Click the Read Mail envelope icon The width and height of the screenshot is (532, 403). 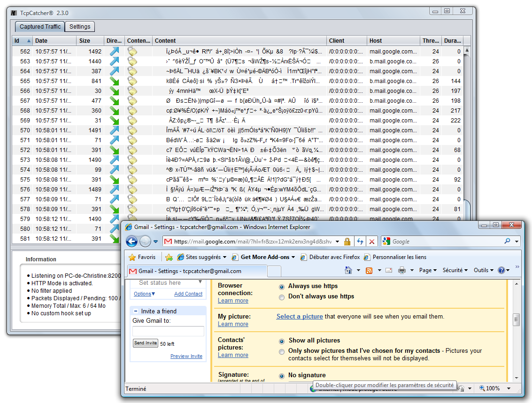click(x=389, y=270)
